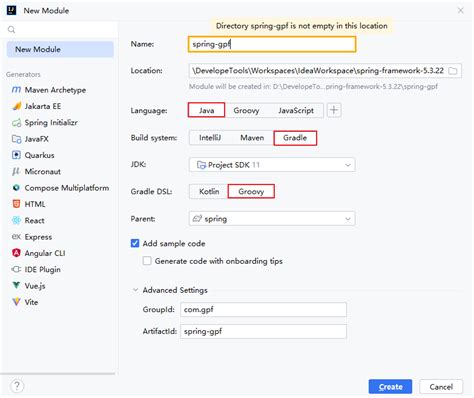Open the Quarkus generator icon
This screenshot has width=474, height=398.
(x=16, y=155)
